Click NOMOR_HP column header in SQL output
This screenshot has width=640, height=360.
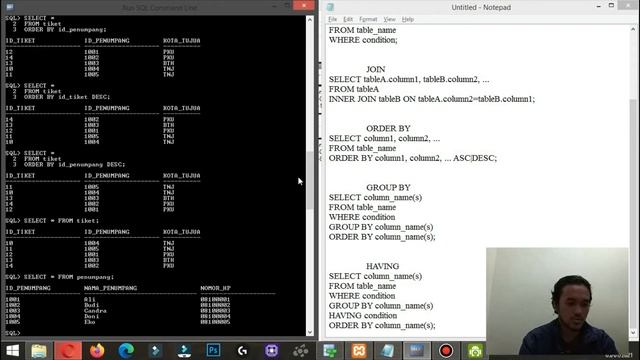click(216, 288)
